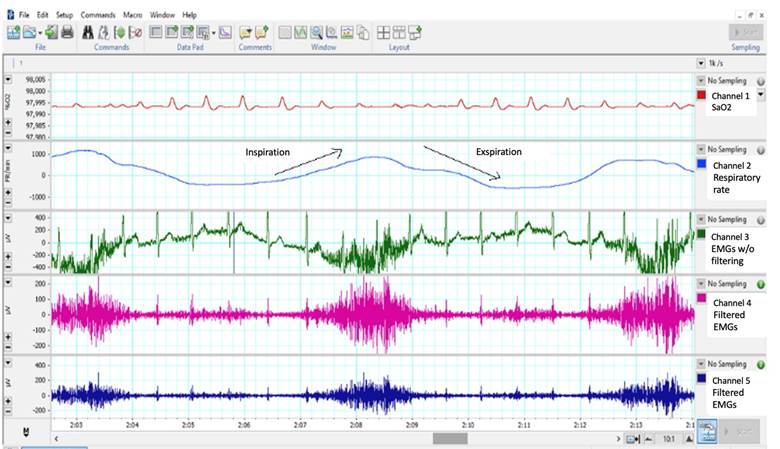Click the Add Comment icon
The width and height of the screenshot is (780, 449).
(x=262, y=32)
